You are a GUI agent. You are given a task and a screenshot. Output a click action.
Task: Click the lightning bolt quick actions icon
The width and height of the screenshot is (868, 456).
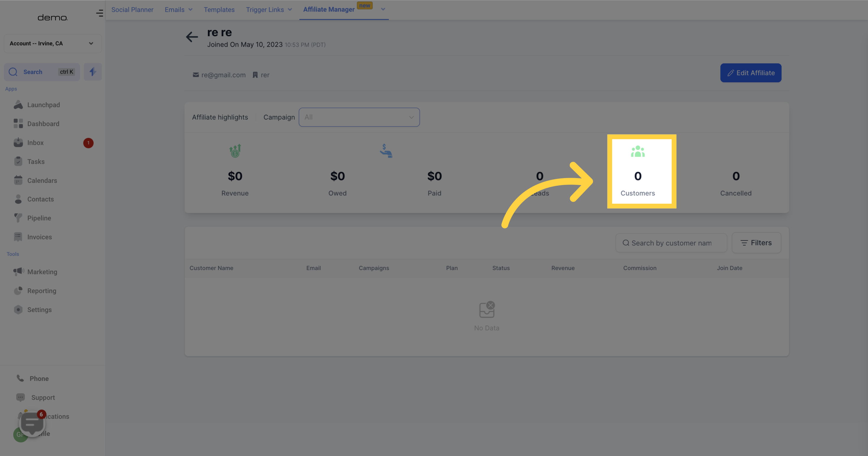point(93,72)
